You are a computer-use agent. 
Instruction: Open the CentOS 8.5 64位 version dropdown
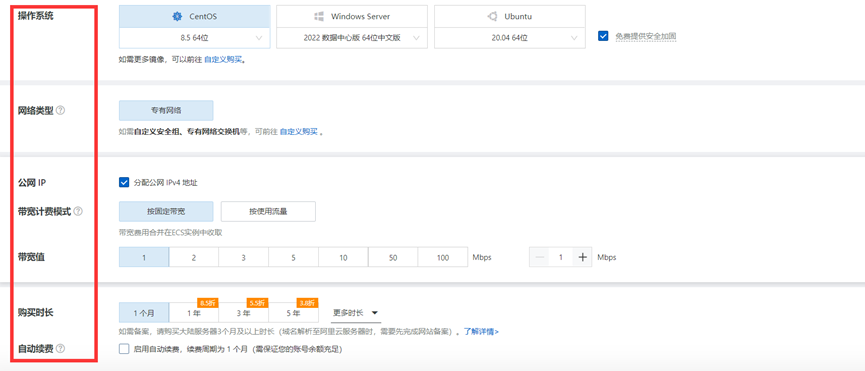(194, 38)
